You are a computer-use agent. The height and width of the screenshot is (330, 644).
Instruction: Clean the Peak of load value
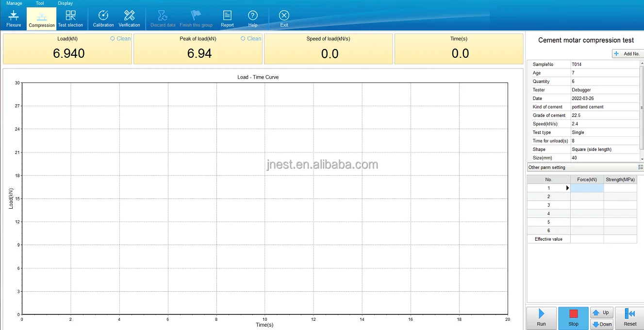coord(251,39)
